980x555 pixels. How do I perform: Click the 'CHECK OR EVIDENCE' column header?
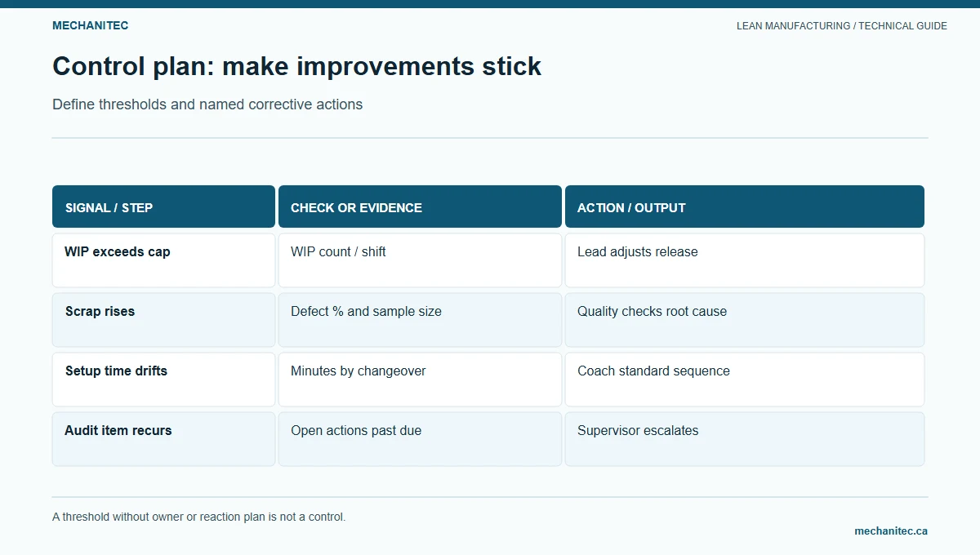click(x=420, y=206)
